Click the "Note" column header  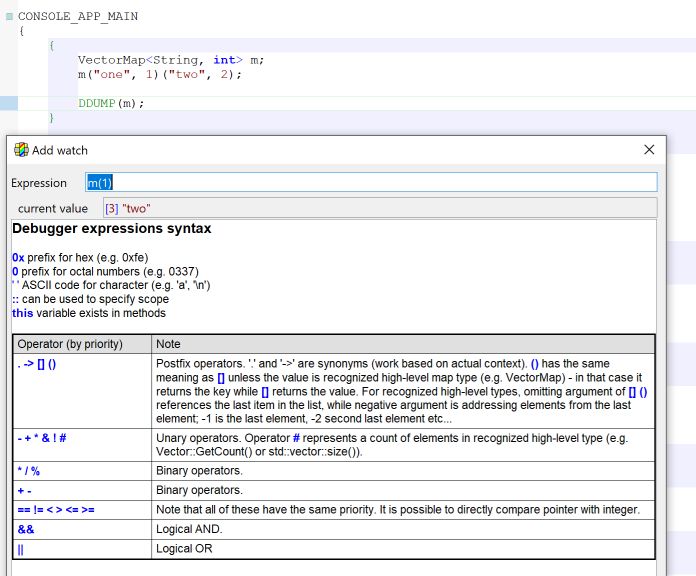tap(169, 344)
